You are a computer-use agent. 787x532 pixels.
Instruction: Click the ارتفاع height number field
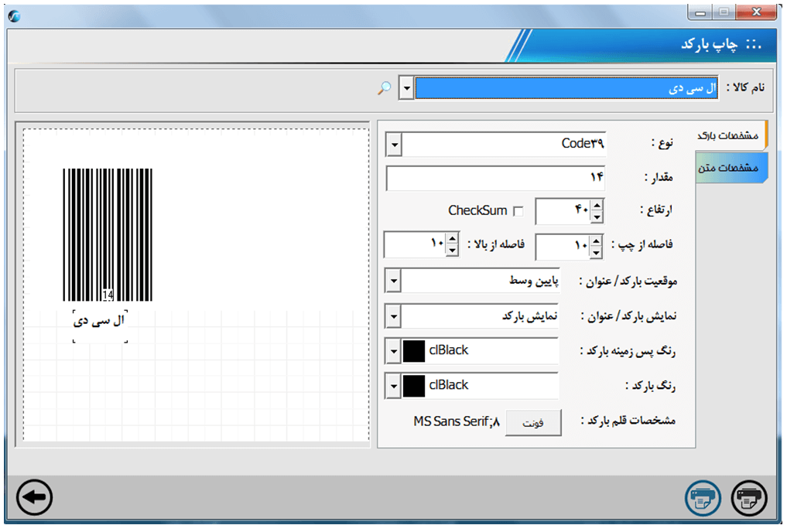click(x=563, y=211)
